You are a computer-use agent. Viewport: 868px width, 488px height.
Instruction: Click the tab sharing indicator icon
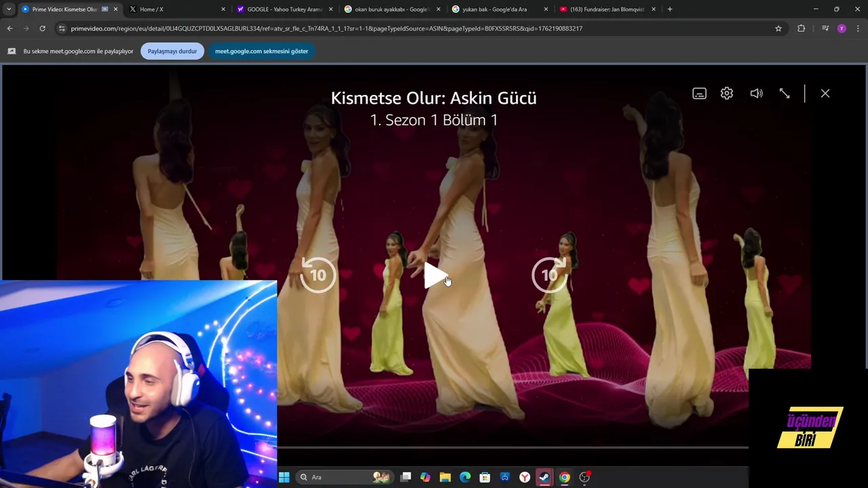pos(12,52)
